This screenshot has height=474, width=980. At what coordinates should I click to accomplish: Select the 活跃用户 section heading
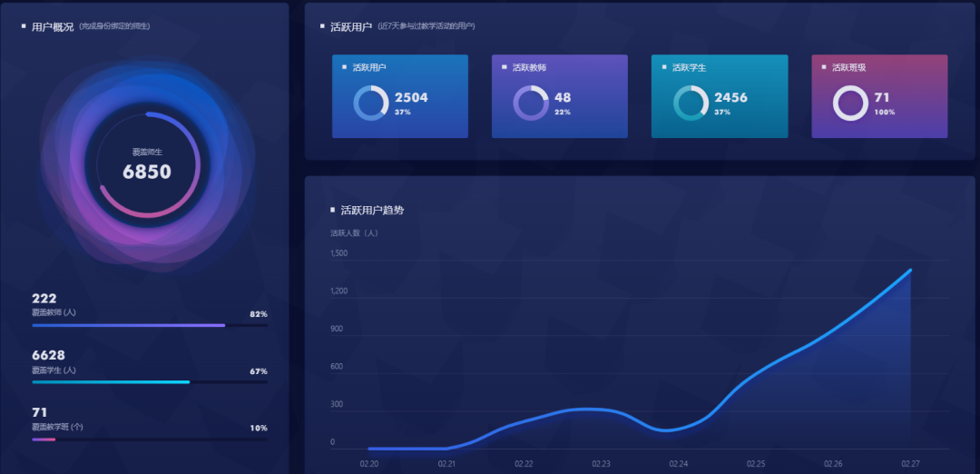(x=351, y=26)
